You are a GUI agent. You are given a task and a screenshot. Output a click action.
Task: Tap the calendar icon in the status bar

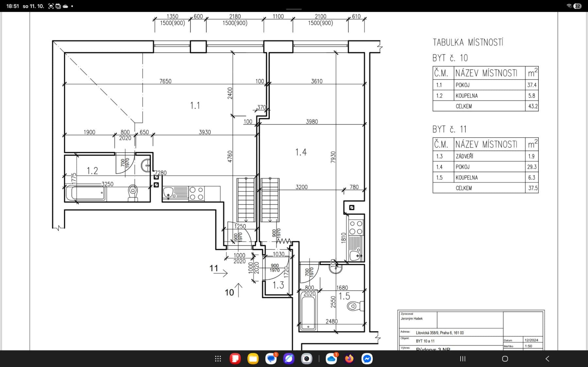(x=58, y=5)
